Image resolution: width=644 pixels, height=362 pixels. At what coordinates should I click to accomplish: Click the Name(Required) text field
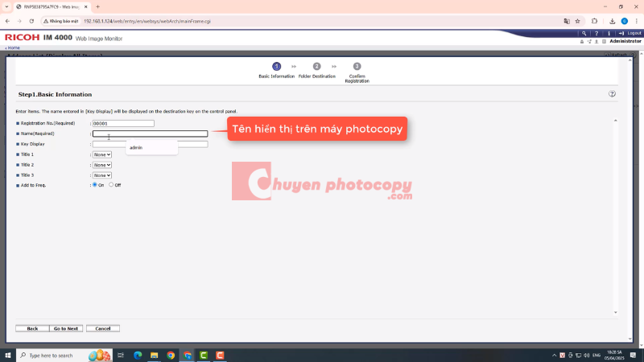[150, 134]
